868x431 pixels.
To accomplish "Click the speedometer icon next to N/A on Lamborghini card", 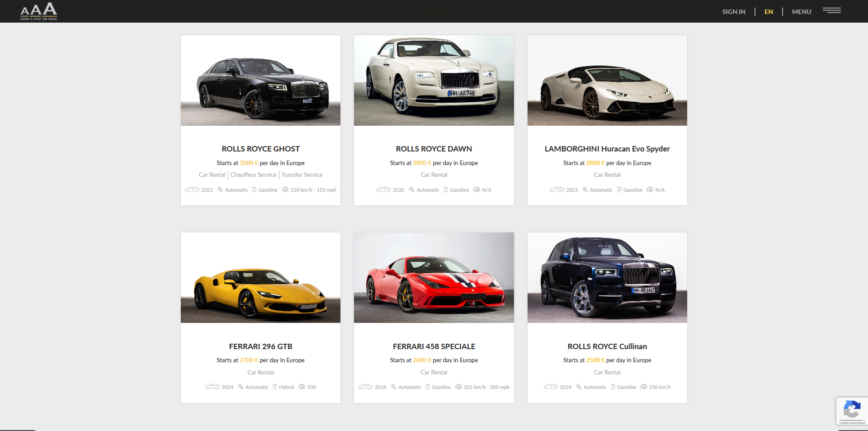I will 650,190.
